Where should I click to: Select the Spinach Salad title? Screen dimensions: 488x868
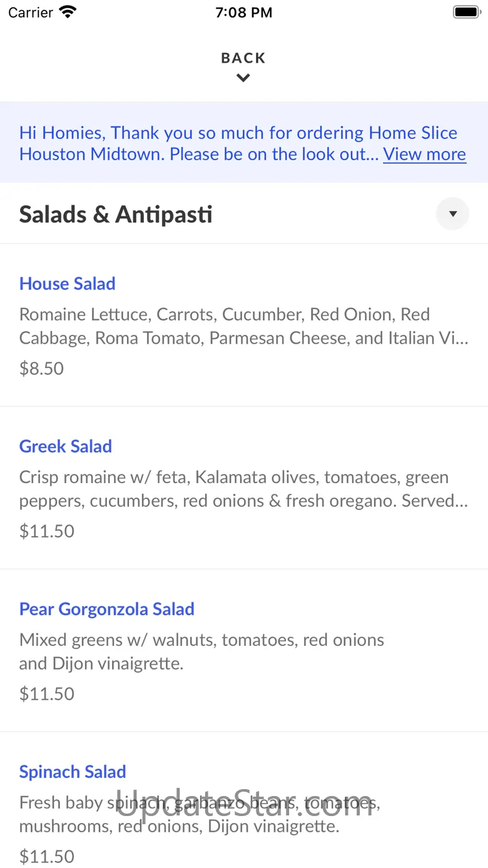pos(73,772)
